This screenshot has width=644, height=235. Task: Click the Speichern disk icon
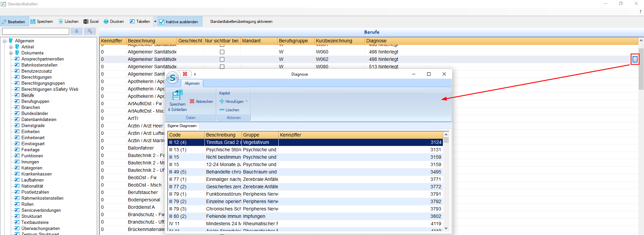point(33,22)
